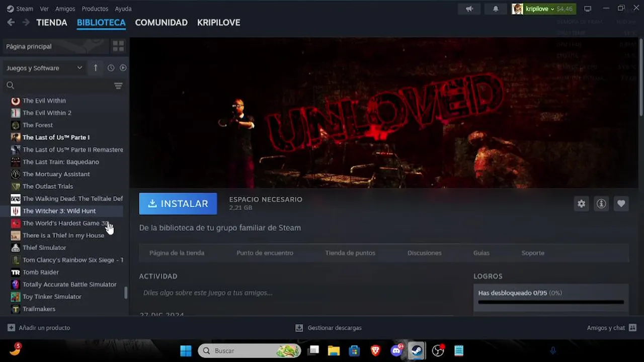
Task: Open the announcements megaphone icon
Action: pyautogui.click(x=469, y=9)
